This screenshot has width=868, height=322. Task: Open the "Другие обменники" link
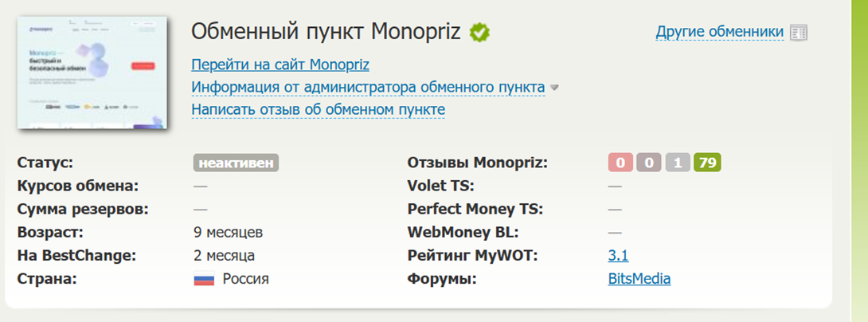tap(720, 33)
